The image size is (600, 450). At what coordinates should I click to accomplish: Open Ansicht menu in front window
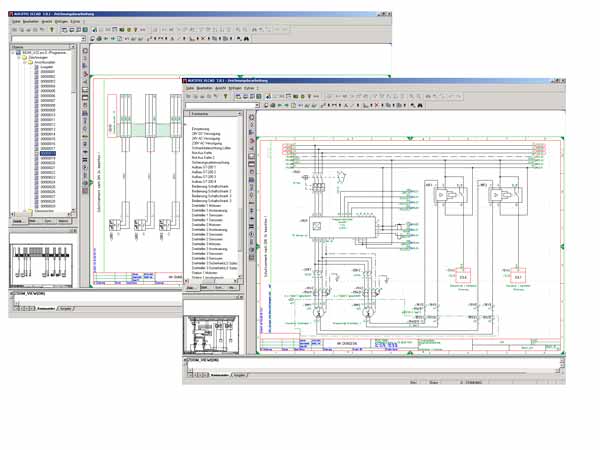[220, 88]
